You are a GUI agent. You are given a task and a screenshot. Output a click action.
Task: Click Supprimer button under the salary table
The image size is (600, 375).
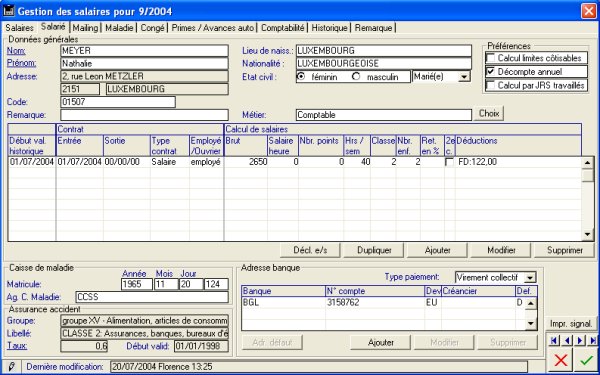[564, 250]
